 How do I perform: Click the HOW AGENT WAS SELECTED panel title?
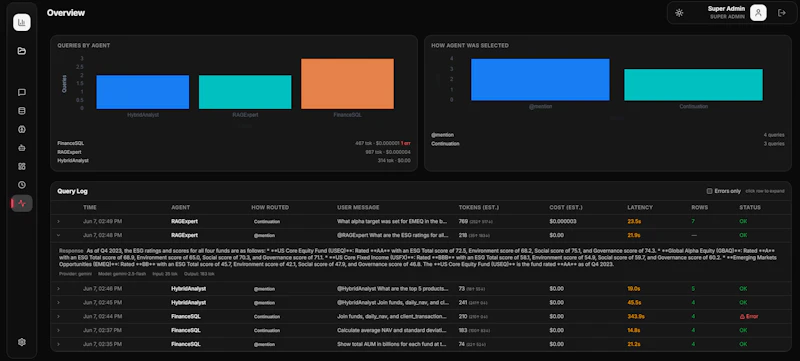click(470, 45)
